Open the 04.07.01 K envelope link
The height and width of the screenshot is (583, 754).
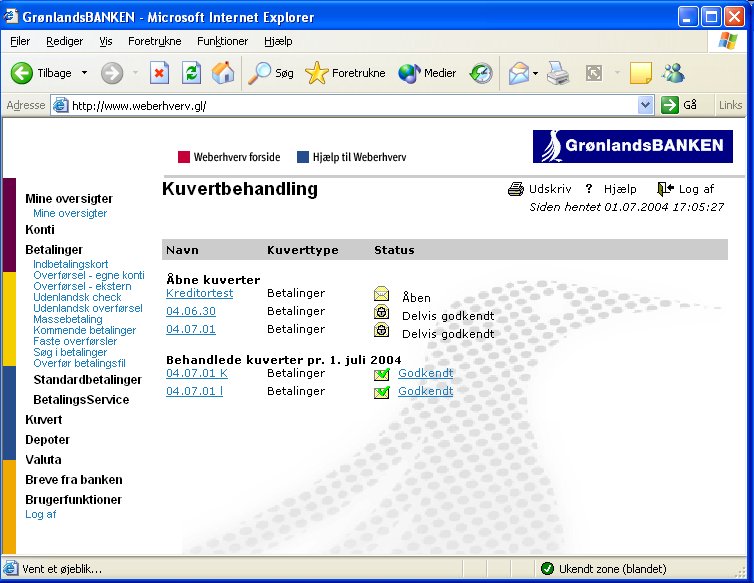coord(197,373)
